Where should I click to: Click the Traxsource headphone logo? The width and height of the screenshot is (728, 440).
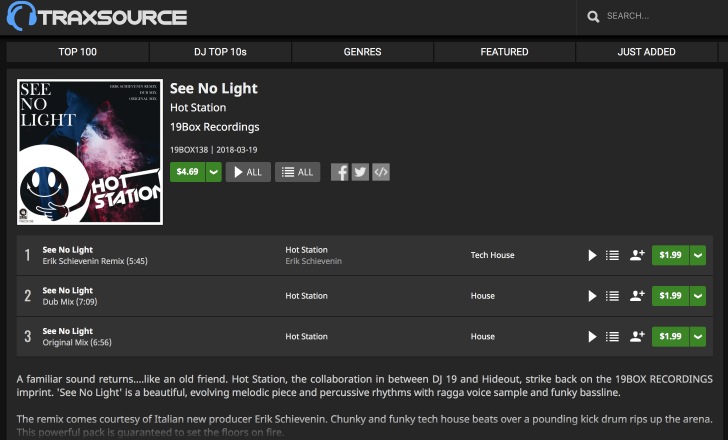pyautogui.click(x=22, y=16)
